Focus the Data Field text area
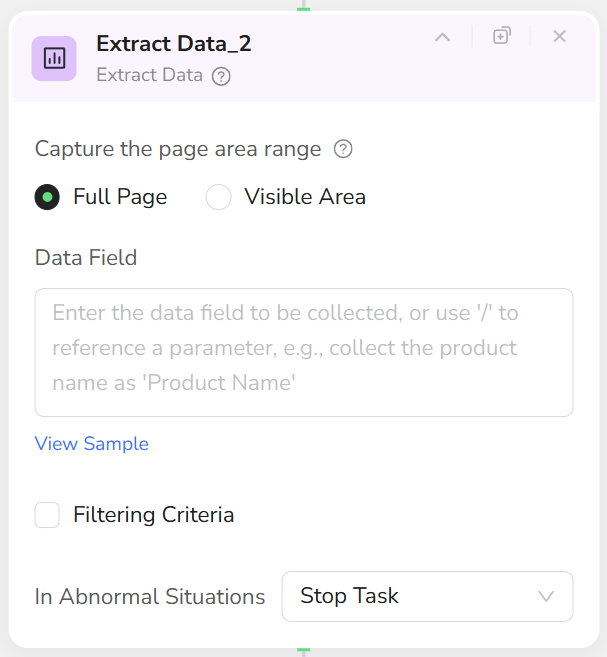Screen dimensions: 607x657 [x=304, y=352]
